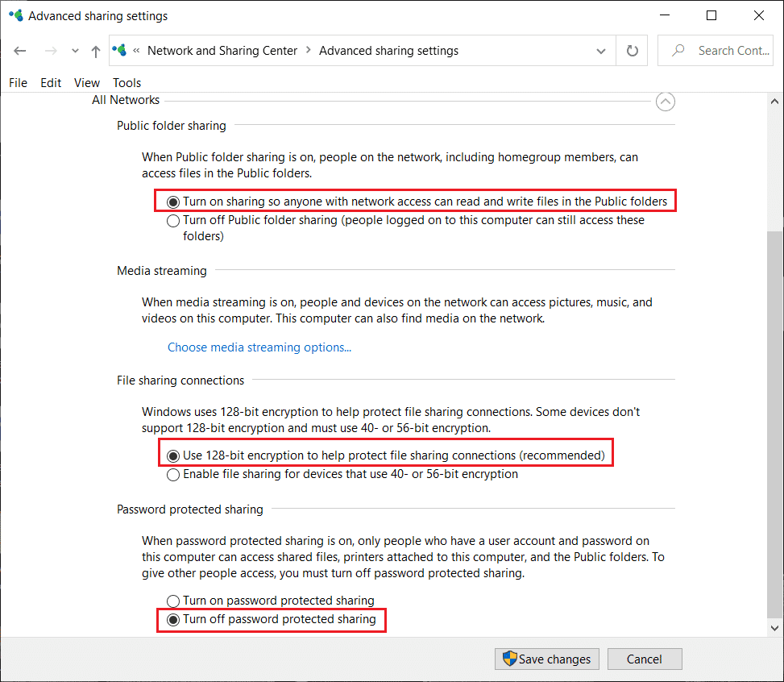Open the View menu
The image size is (784, 682).
[87, 82]
